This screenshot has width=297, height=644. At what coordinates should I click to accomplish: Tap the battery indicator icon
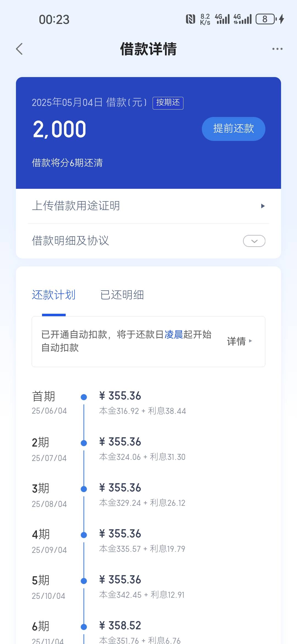point(266,19)
